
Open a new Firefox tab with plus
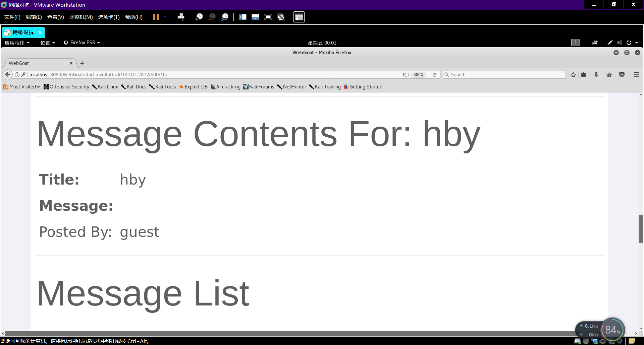(82, 63)
